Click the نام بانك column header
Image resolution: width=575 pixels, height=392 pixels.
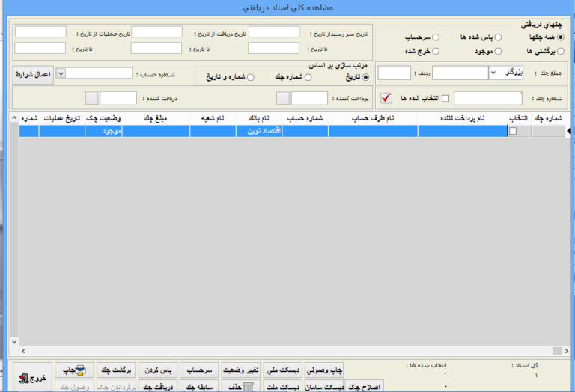(259, 118)
